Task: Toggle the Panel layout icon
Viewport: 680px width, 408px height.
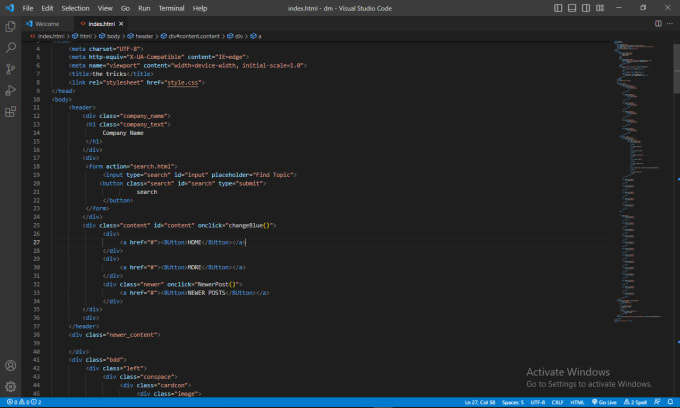Action: pyautogui.click(x=572, y=8)
